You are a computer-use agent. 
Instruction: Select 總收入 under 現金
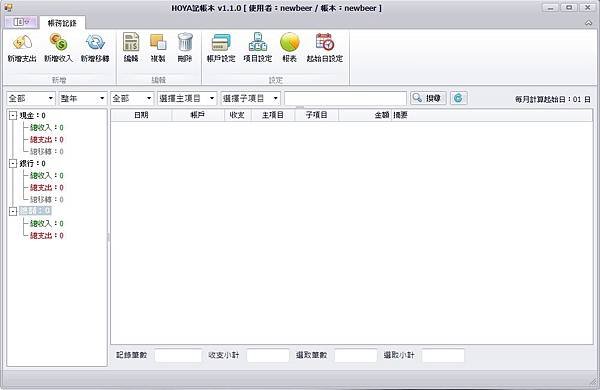[x=46, y=127]
